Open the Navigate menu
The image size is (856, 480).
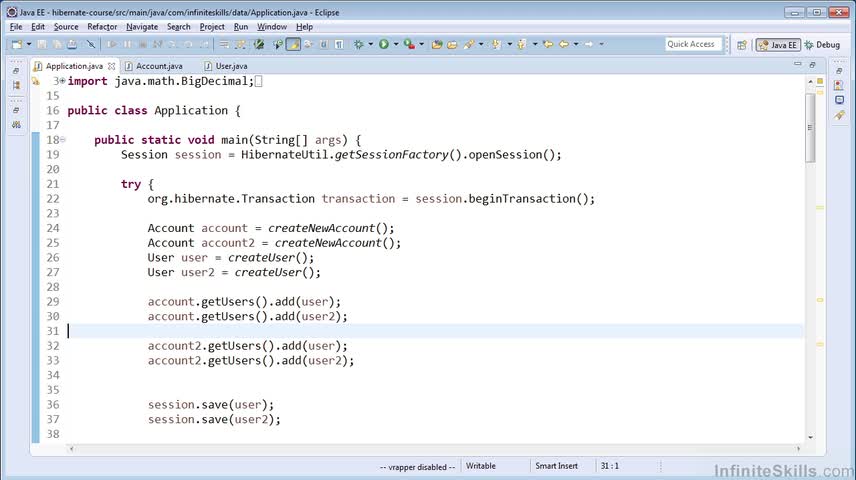[142, 27]
